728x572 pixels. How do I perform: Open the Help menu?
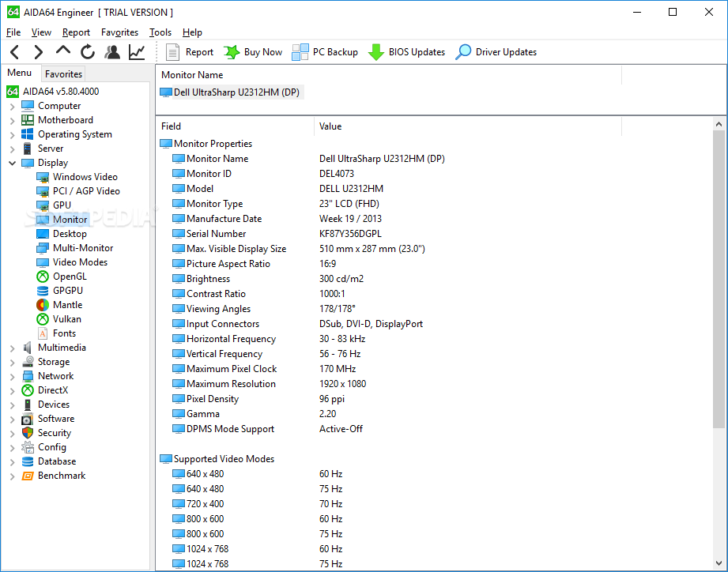click(192, 32)
